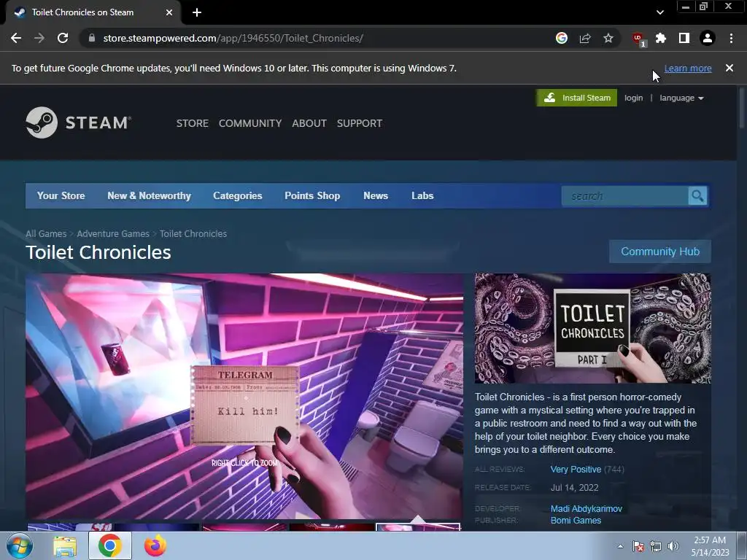The image size is (747, 560).
Task: Click the Chrome taskbar icon
Action: (110, 546)
